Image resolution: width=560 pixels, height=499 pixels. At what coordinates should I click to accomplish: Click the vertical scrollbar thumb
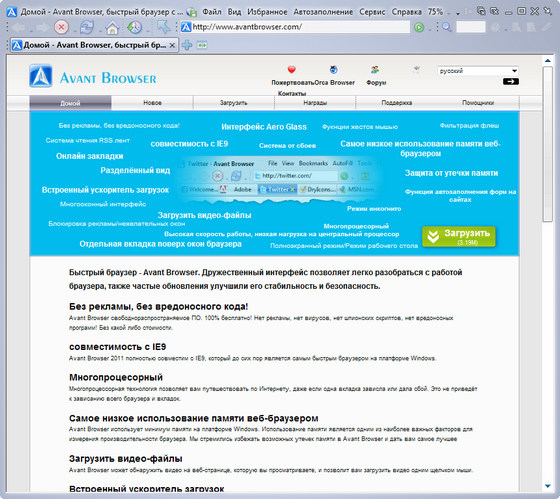[548, 144]
